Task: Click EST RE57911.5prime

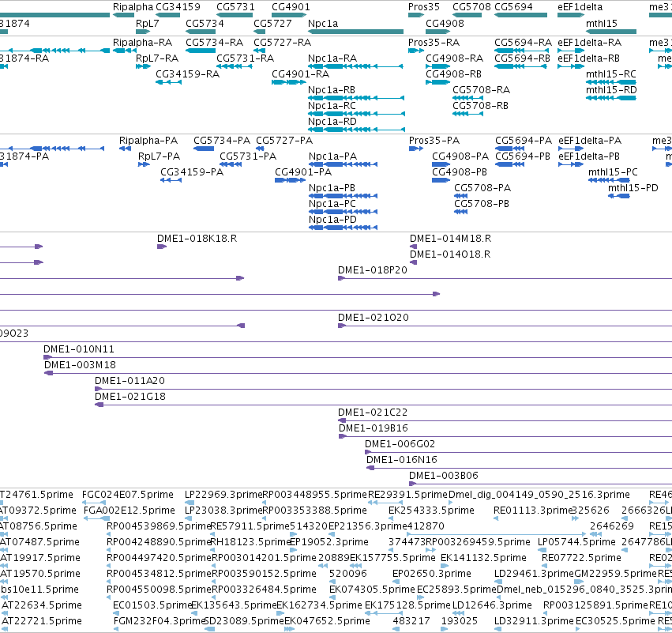Action: (250, 526)
